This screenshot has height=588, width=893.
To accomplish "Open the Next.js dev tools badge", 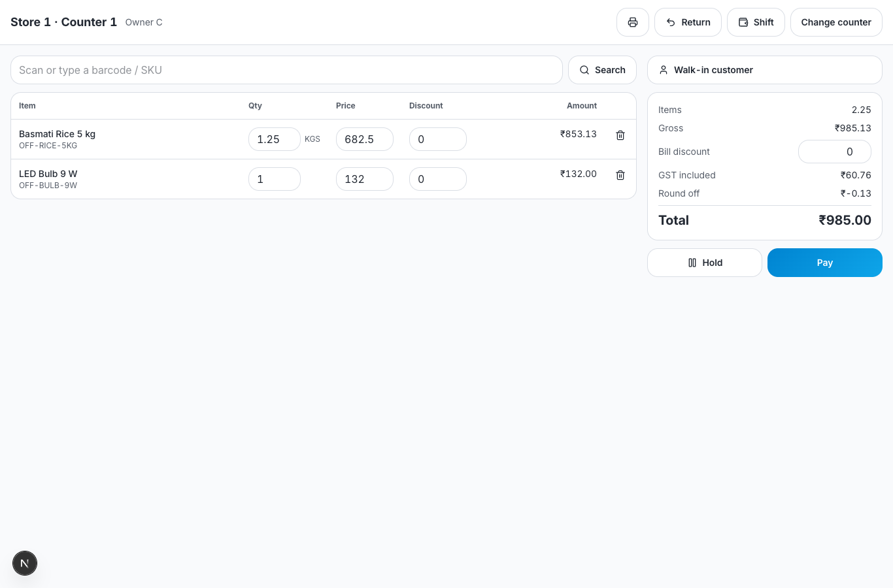I will 25,563.
